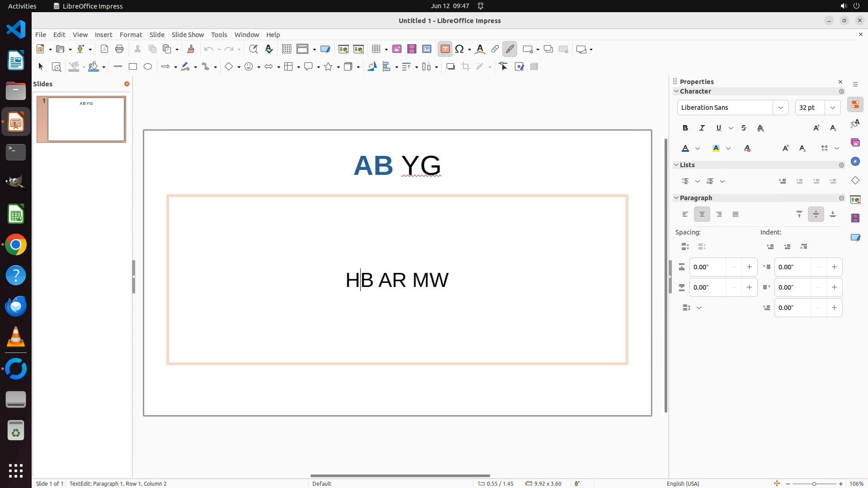
Task: Click the Export as PDF icon
Action: tap(104, 49)
